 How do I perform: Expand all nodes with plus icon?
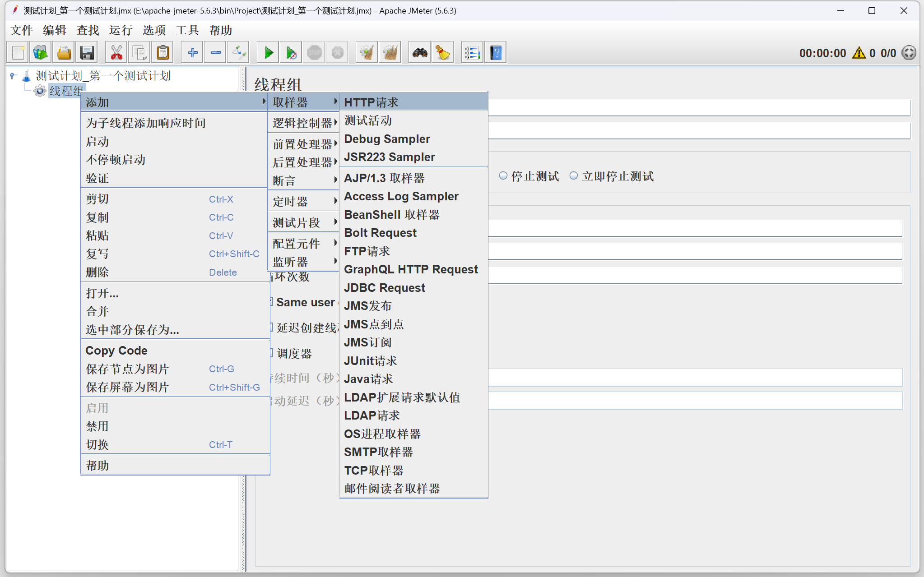[192, 53]
